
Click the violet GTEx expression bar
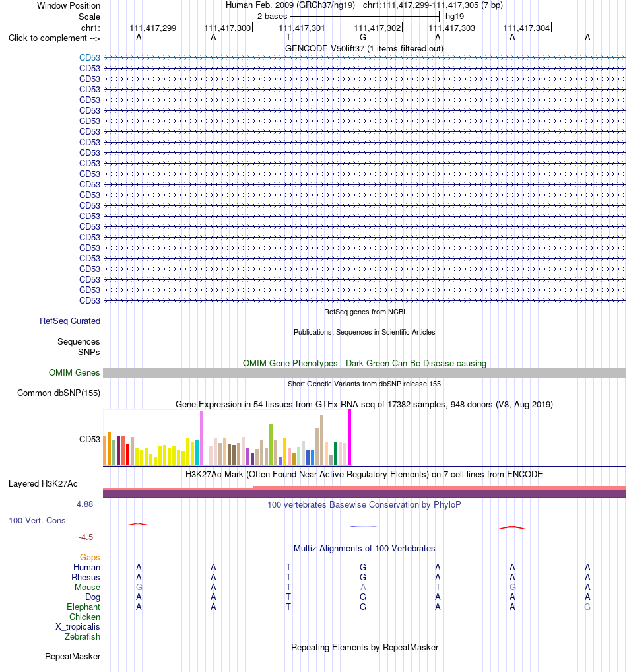(x=202, y=438)
